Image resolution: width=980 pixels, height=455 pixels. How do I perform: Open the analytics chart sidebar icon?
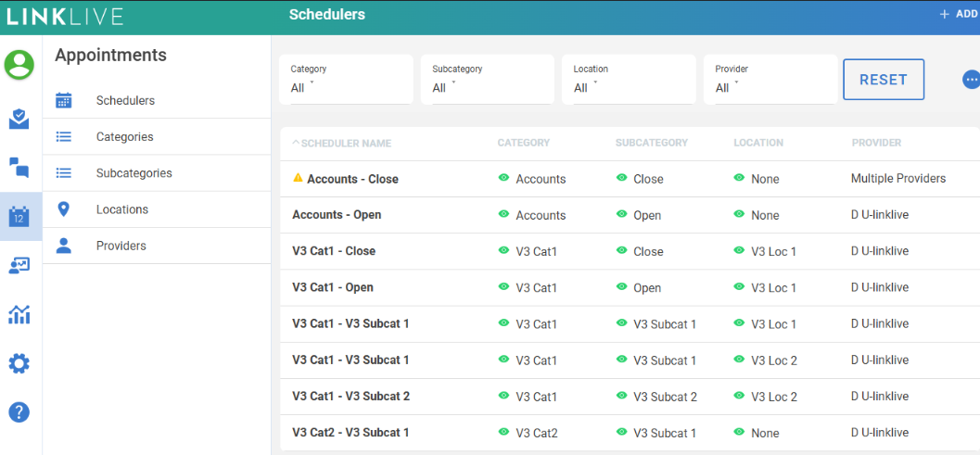[x=19, y=315]
